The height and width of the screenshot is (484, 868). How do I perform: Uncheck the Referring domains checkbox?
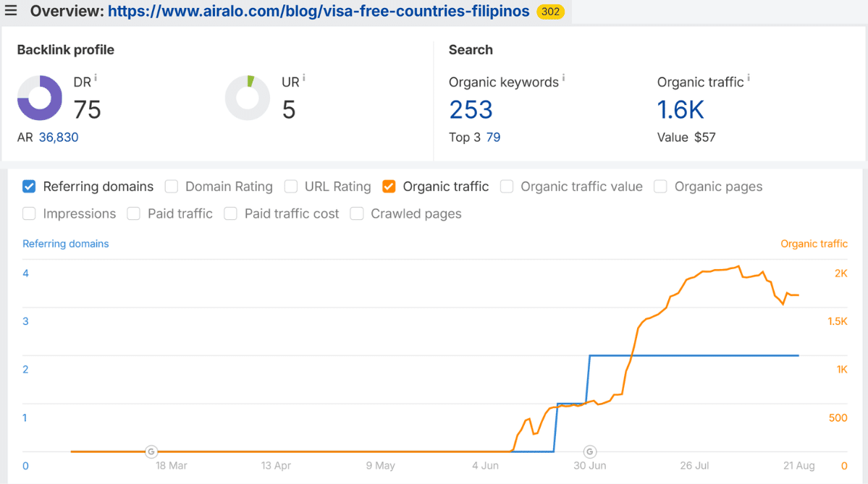click(x=29, y=187)
